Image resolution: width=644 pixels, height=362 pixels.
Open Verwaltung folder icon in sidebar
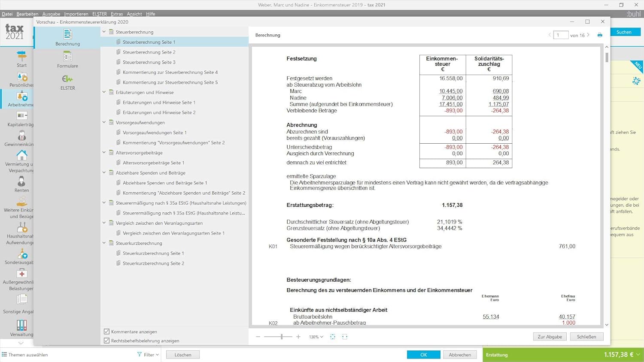21,326
